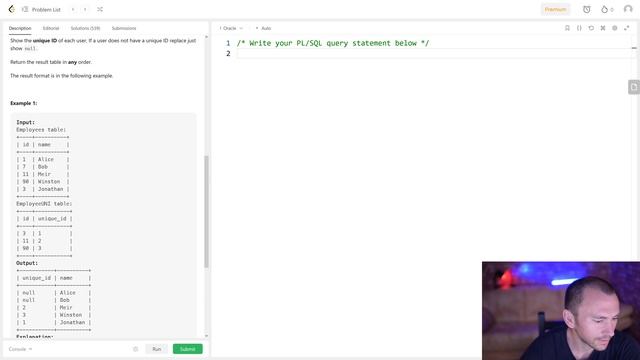Click the 'EmployeeUNI table:' label
The height and width of the screenshot is (360, 640).
44,204
